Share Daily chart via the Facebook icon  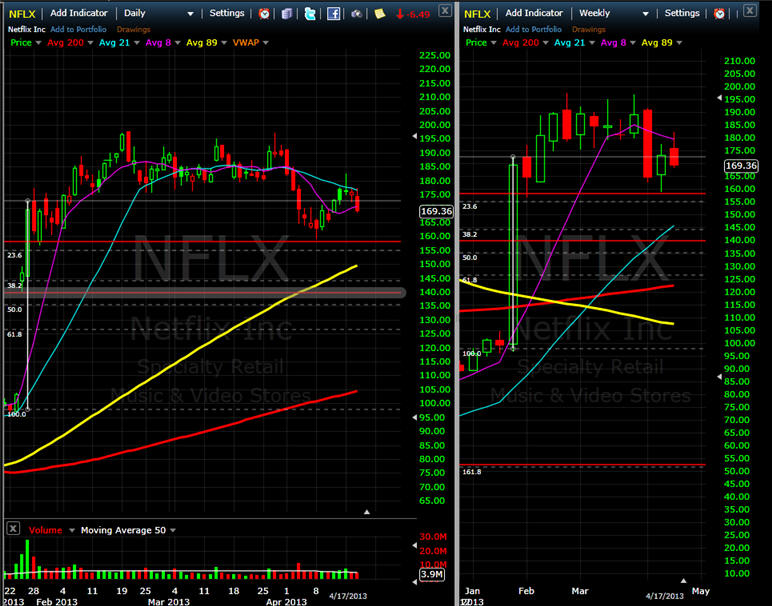click(333, 14)
